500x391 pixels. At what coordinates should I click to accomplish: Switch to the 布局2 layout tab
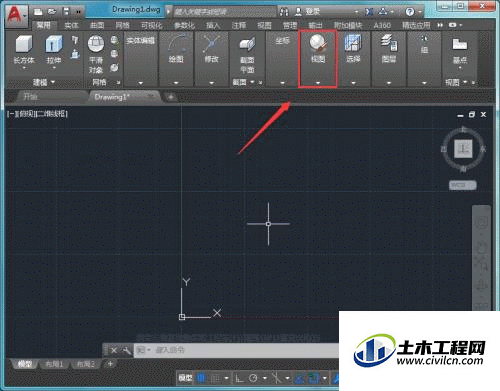[86, 364]
